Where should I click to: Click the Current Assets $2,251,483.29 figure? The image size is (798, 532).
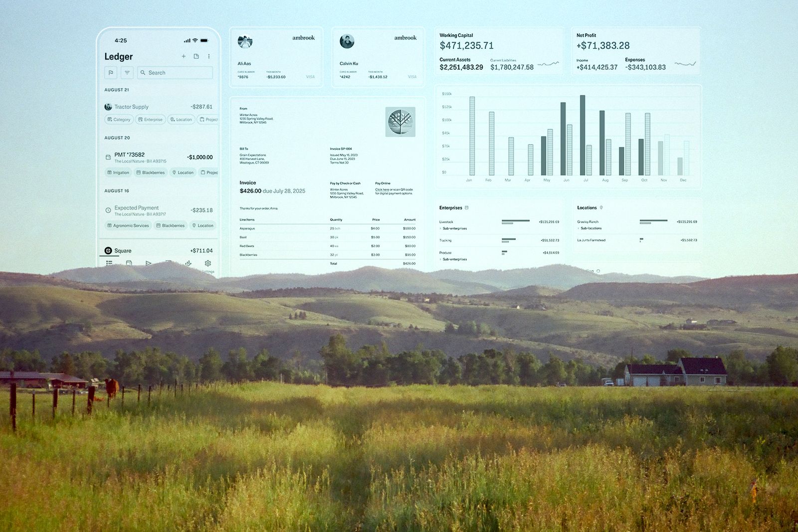coord(461,67)
